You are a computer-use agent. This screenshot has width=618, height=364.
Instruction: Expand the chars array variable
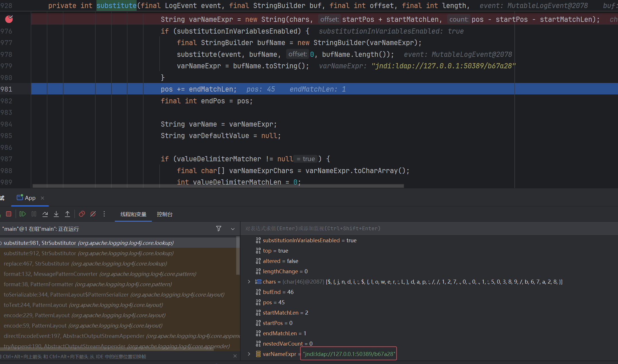[249, 282]
